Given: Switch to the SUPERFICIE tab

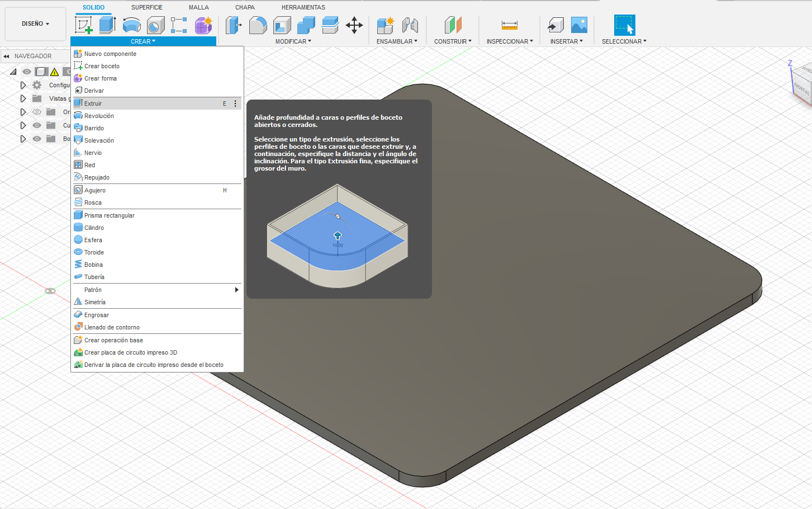Looking at the screenshot, I should [147, 7].
